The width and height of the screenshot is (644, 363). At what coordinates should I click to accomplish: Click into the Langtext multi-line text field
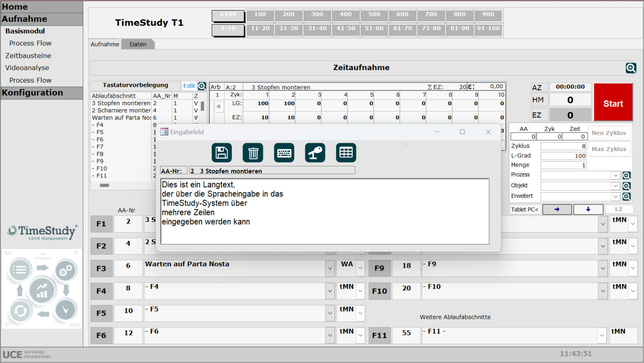coord(325,212)
